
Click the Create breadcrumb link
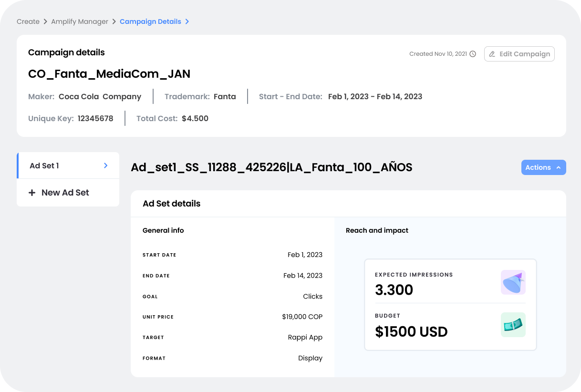click(28, 21)
